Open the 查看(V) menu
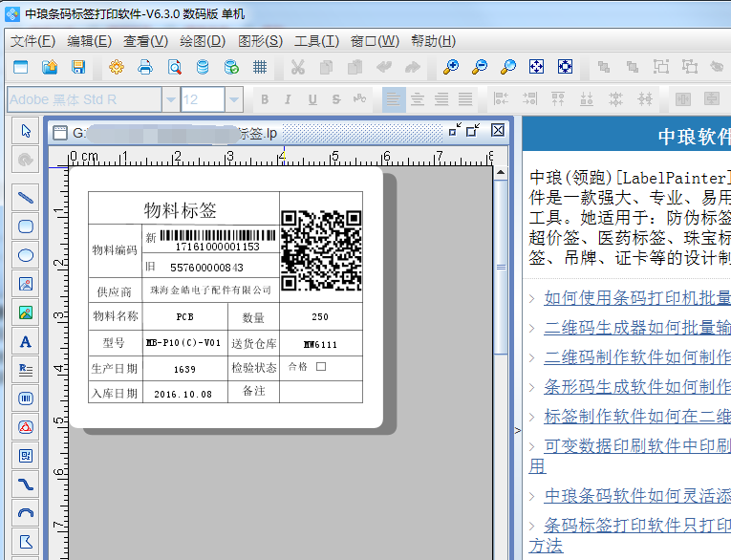The width and height of the screenshot is (731, 560). coord(145,41)
